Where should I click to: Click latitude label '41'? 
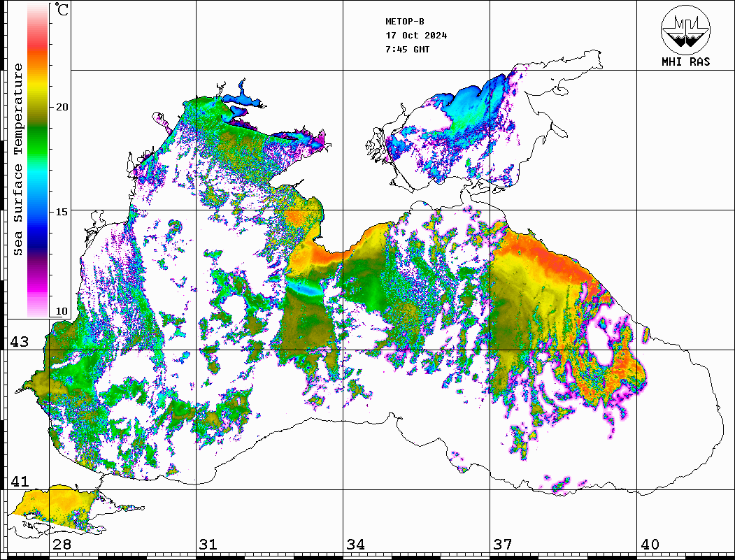[20, 482]
